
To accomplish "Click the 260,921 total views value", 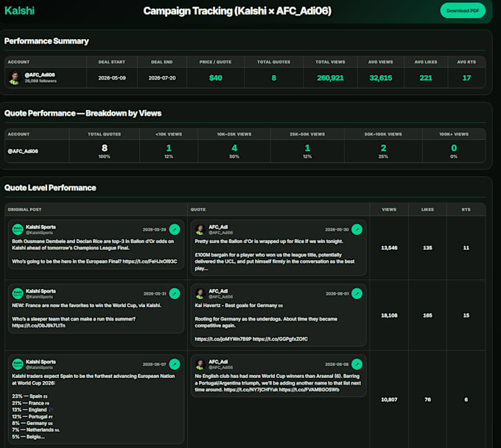I will tap(330, 78).
